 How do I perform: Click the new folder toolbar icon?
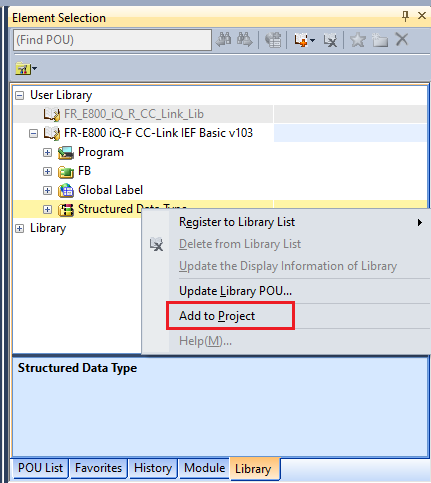click(380, 40)
